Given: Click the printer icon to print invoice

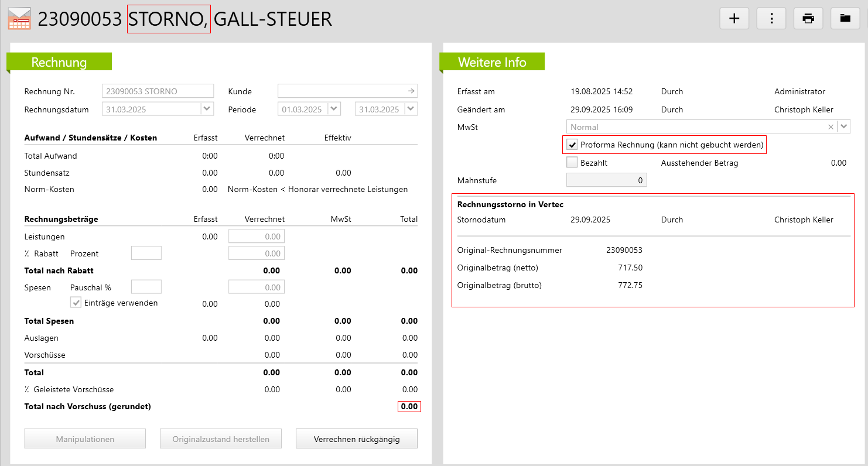Looking at the screenshot, I should (808, 18).
